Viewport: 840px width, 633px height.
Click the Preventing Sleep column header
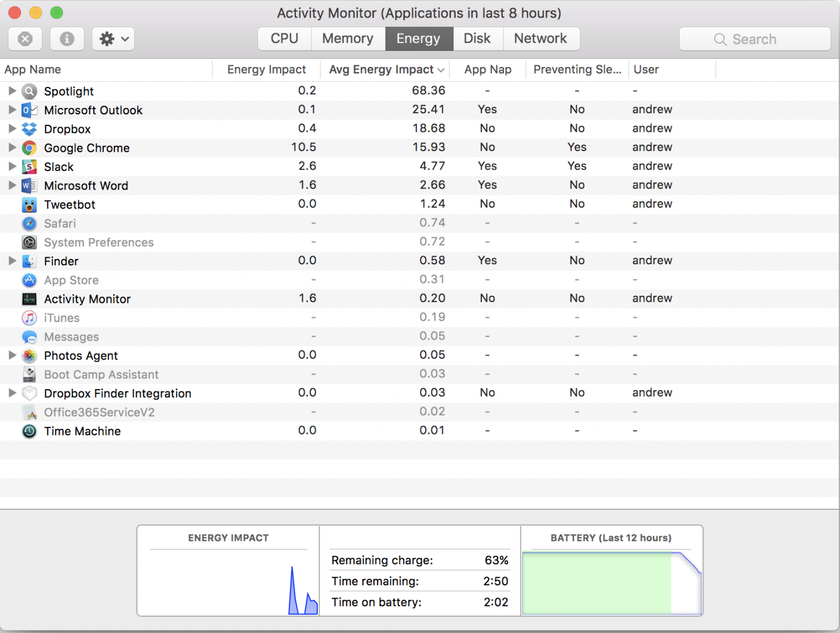coord(576,69)
